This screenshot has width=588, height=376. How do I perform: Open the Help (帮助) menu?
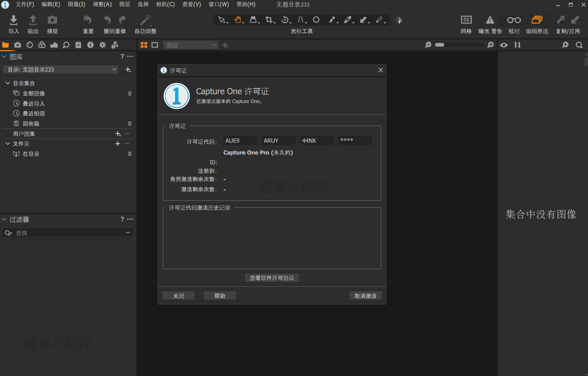click(x=246, y=4)
